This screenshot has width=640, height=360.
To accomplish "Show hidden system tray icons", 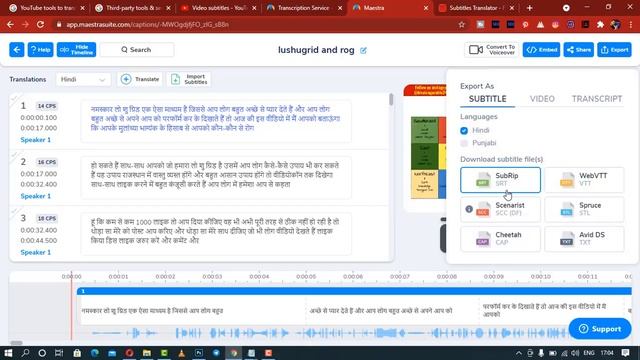I will click(518, 353).
